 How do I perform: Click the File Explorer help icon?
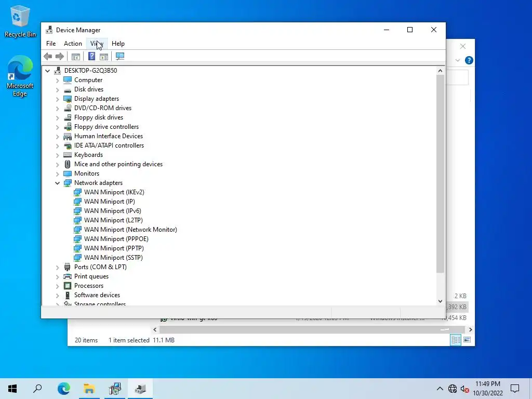[469, 60]
